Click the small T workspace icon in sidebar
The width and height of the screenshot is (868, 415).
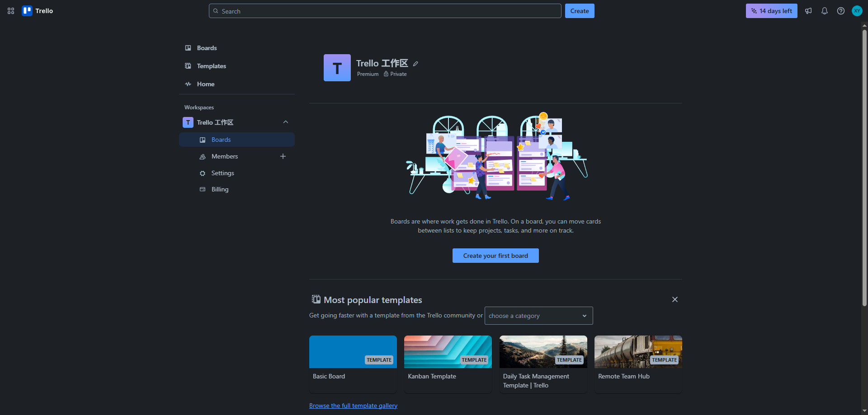click(188, 122)
